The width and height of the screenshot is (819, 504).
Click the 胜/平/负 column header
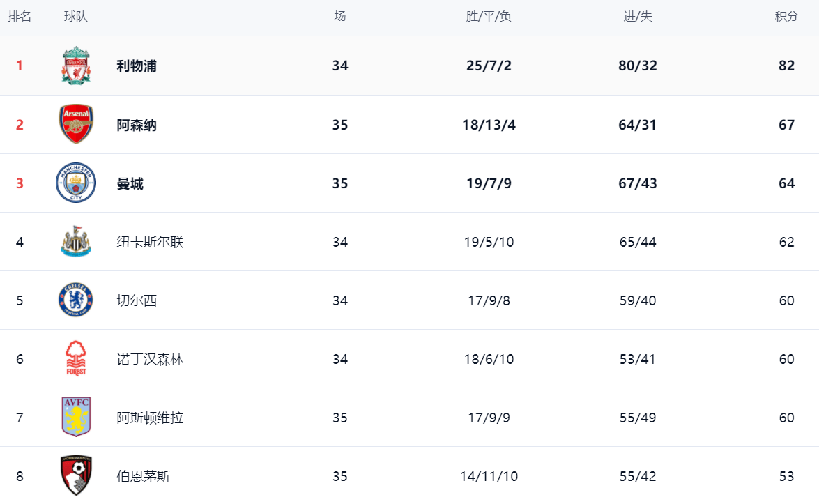488,17
